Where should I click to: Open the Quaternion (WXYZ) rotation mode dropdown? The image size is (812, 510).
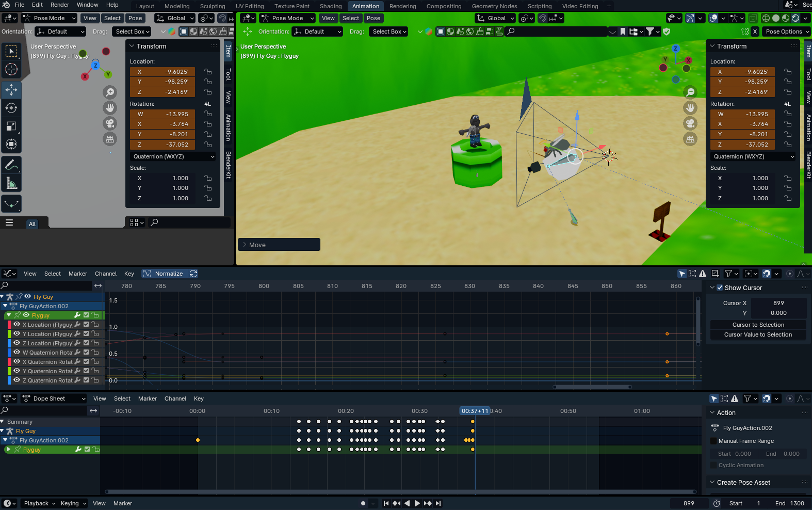[x=753, y=156]
